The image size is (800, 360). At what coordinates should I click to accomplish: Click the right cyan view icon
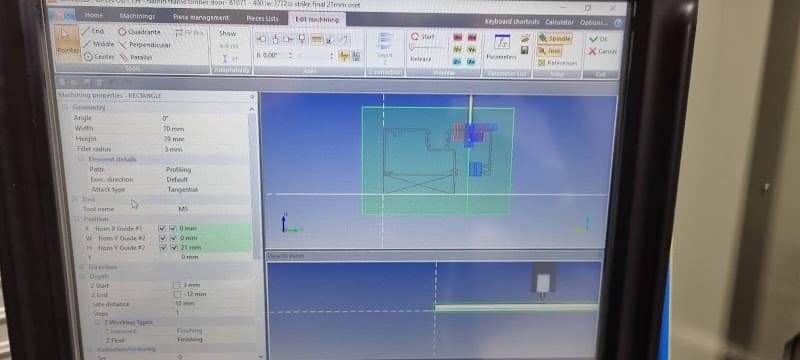[x=471, y=62]
